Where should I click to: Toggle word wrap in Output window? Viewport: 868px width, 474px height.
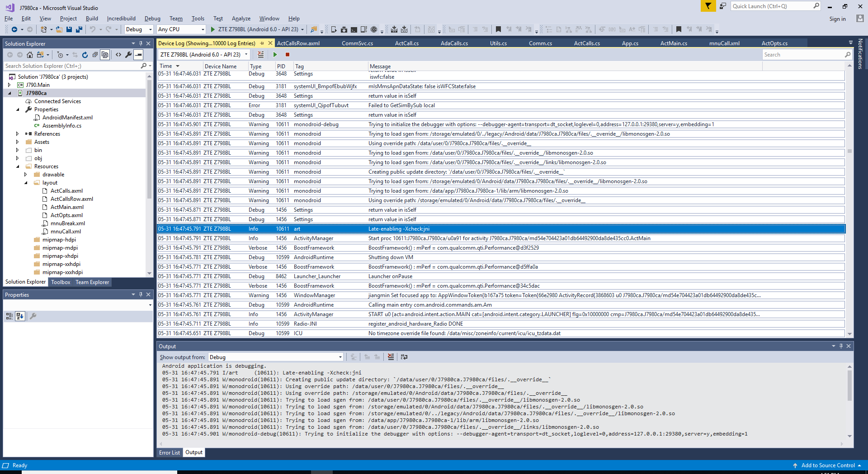click(x=404, y=357)
